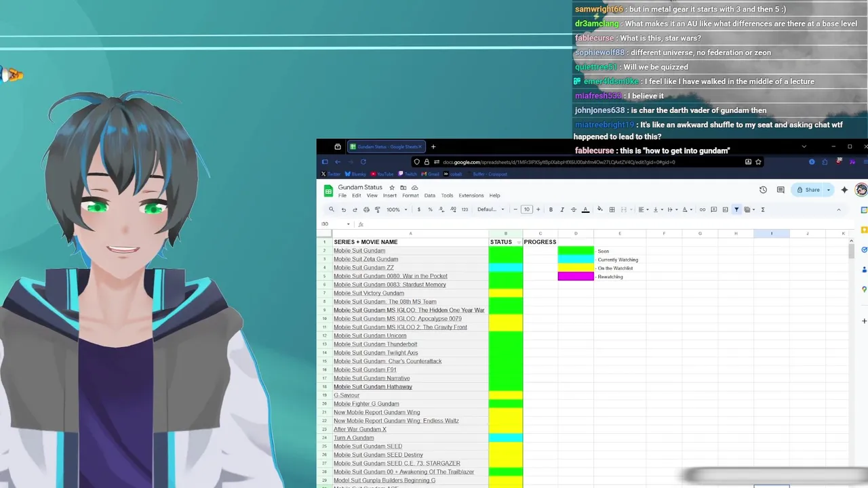Open the Bluesky bookmark
Image resolution: width=868 pixels, height=488 pixels.
355,174
